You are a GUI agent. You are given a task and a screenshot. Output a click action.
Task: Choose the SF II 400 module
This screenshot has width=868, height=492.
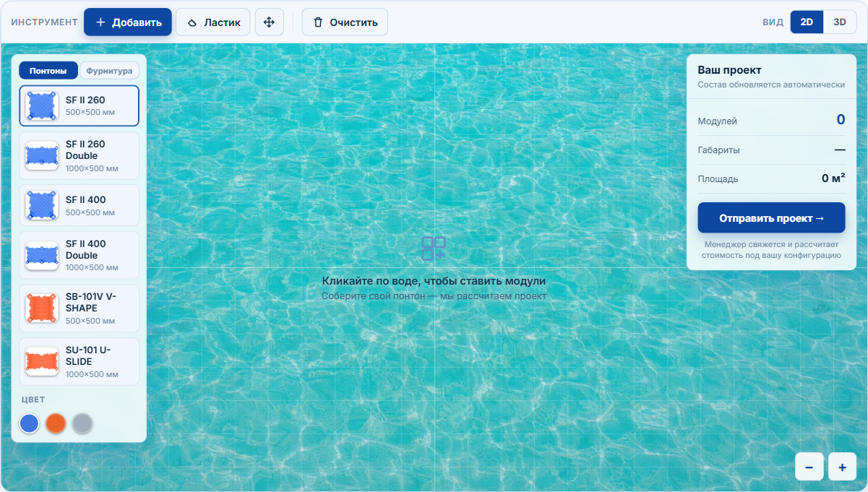80,205
